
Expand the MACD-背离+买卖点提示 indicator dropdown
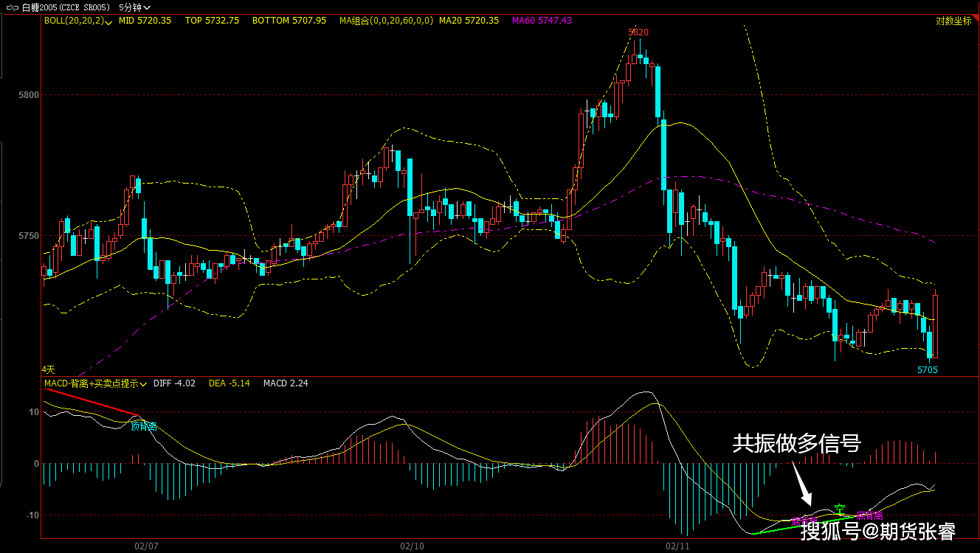point(142,384)
